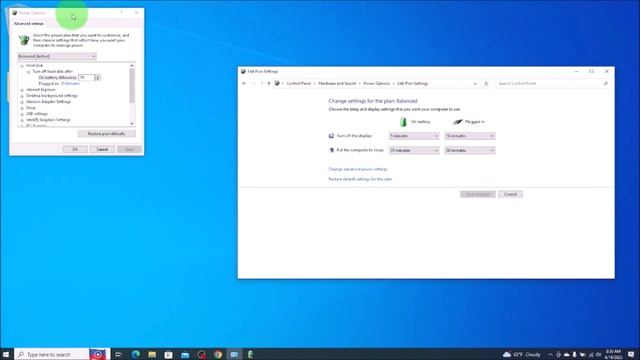Click Restore default settings for this plan
This screenshot has height=360, width=640.
click(360, 179)
